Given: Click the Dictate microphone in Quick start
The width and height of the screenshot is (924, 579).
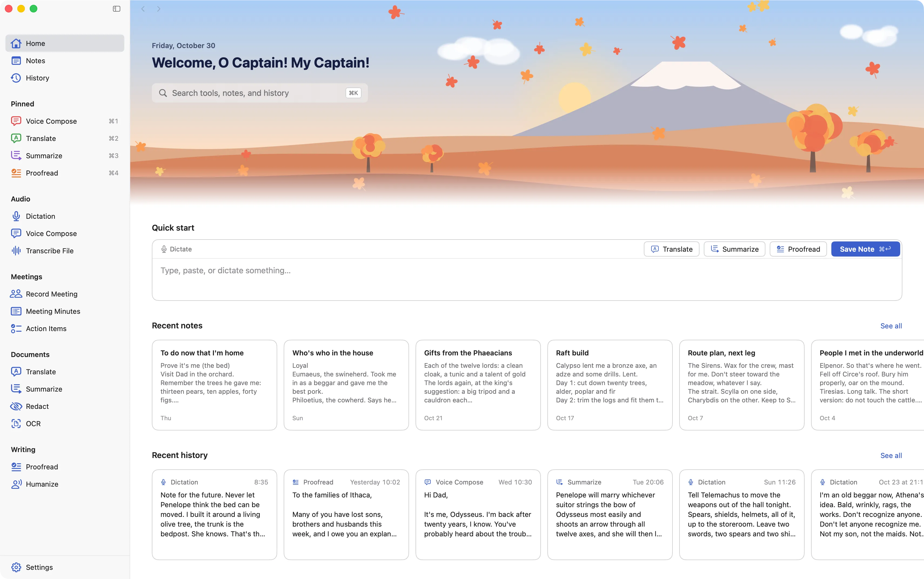Looking at the screenshot, I should click(x=176, y=249).
